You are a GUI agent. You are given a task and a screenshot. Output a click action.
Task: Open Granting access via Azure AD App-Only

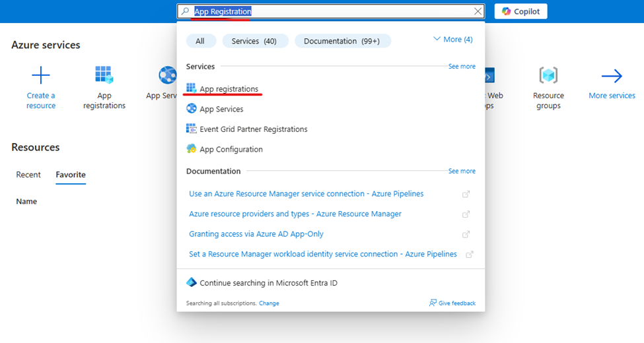pos(256,234)
